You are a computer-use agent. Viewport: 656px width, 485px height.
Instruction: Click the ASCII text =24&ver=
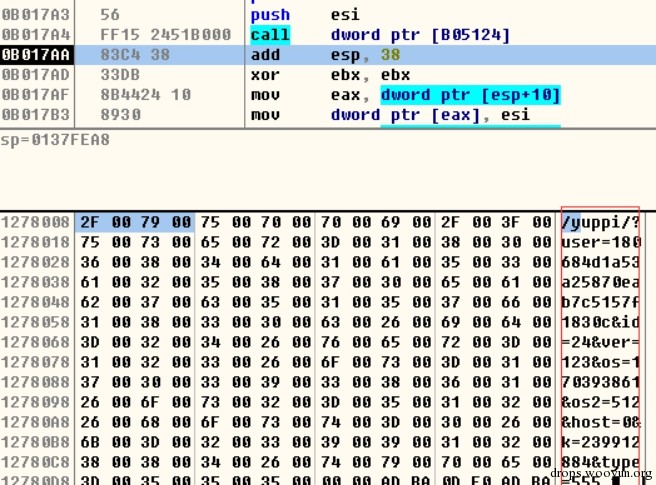coord(598,342)
